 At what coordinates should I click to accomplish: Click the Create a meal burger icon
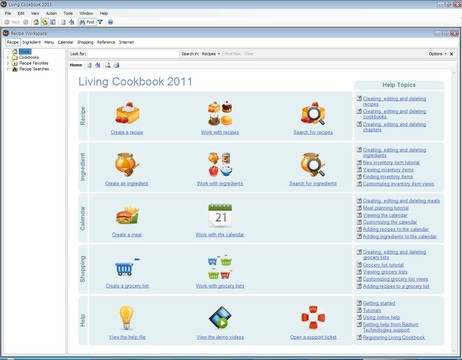coord(128,215)
